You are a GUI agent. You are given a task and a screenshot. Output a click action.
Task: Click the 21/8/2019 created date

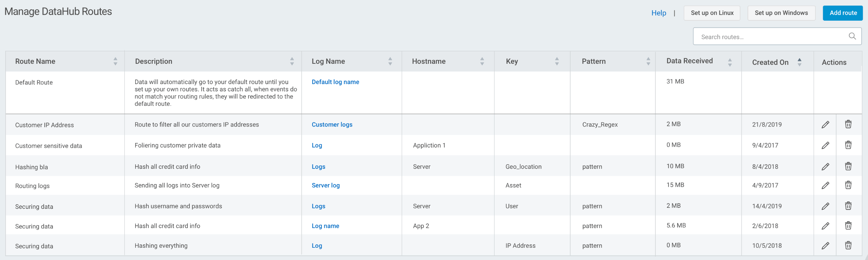(767, 125)
